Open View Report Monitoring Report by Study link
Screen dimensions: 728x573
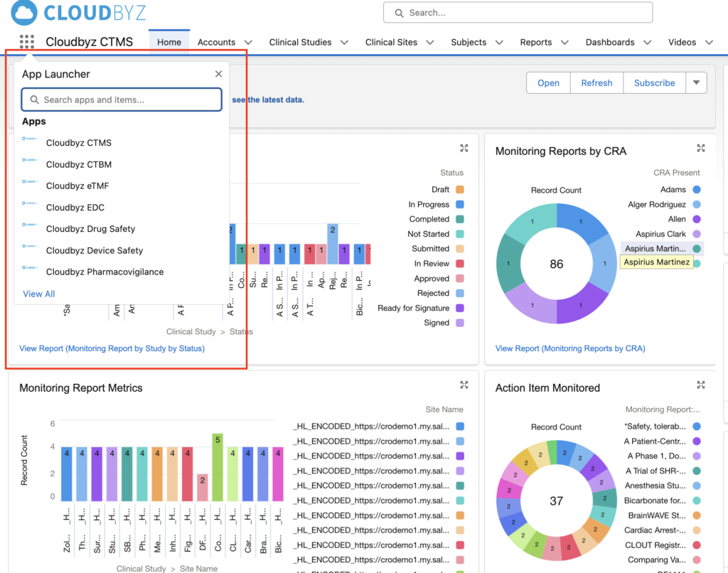click(112, 348)
